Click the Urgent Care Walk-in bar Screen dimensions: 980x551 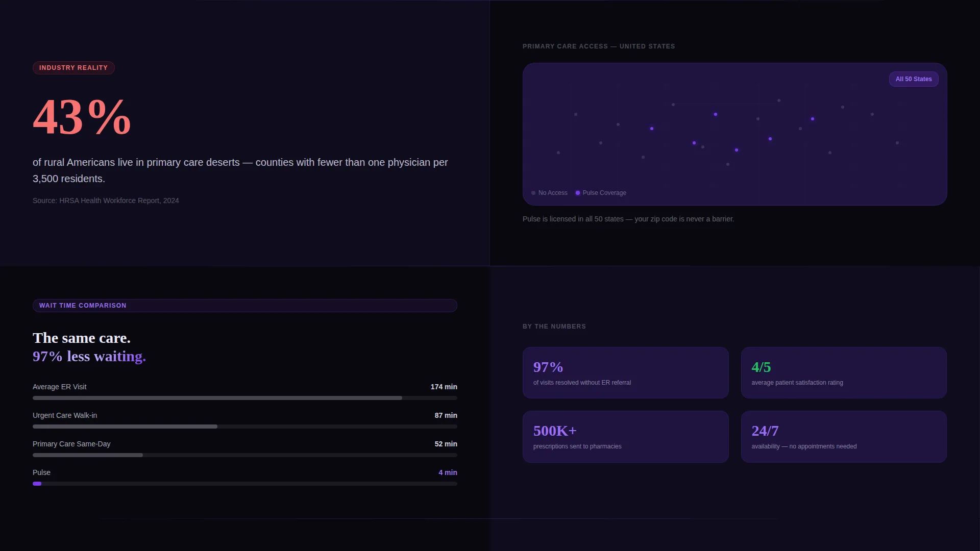(245, 427)
